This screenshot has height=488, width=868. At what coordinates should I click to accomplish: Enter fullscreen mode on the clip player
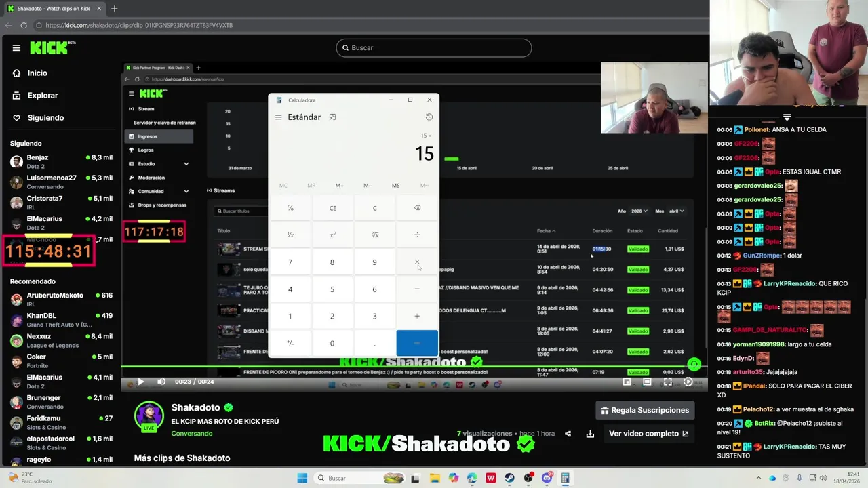point(668,382)
